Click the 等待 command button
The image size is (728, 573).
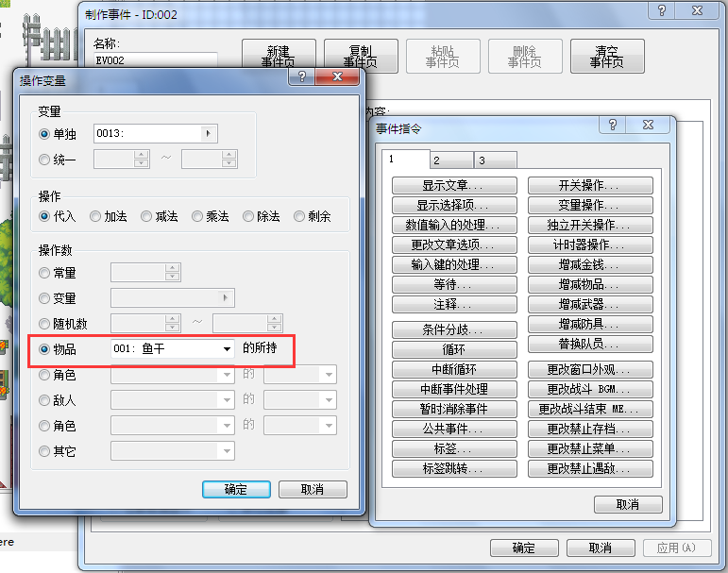454,284
